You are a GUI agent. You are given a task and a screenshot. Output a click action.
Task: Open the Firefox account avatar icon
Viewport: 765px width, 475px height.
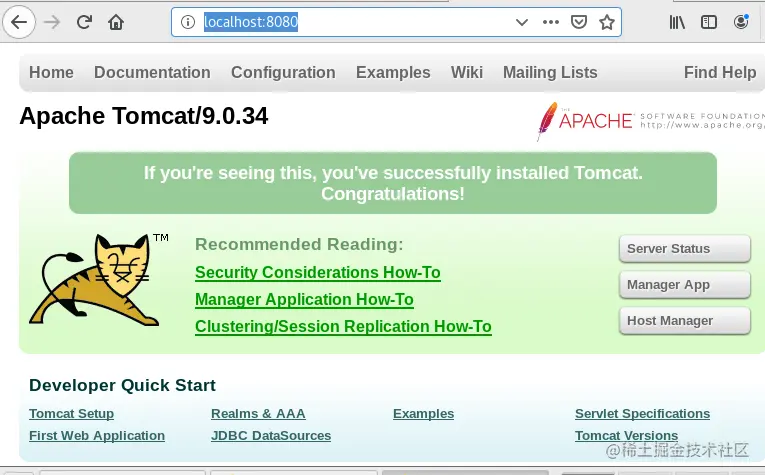pos(741,22)
